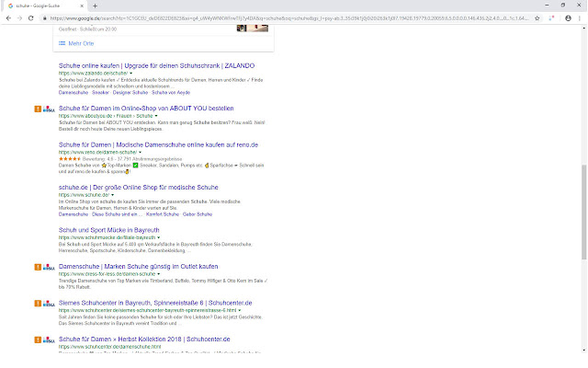The image size is (588, 368).
Task: Open 'Schuhe für Damen » Herbst Kollektion 2018' result
Action: coord(144,339)
